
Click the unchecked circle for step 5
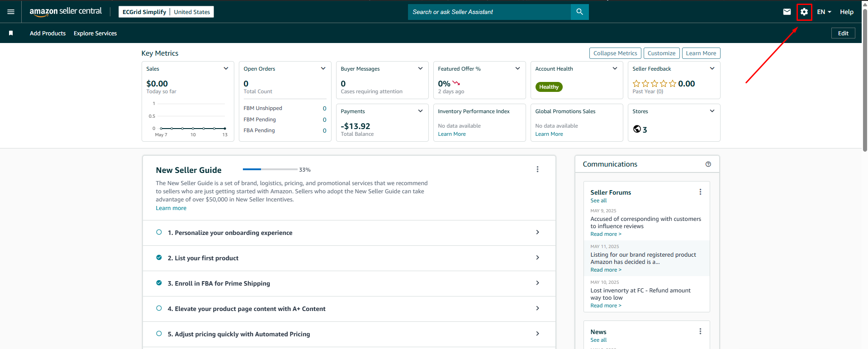[x=159, y=334]
